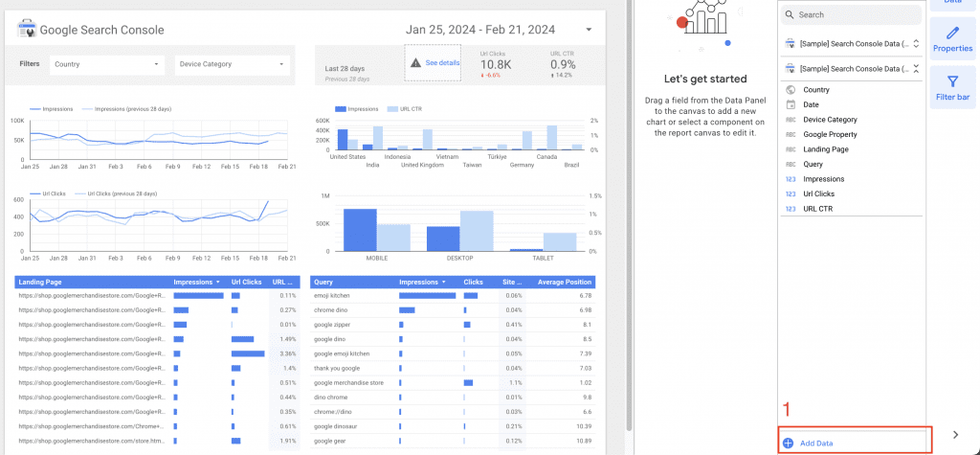The width and height of the screenshot is (980, 455).
Task: Click the search magnifier icon in Data panel
Action: point(790,15)
